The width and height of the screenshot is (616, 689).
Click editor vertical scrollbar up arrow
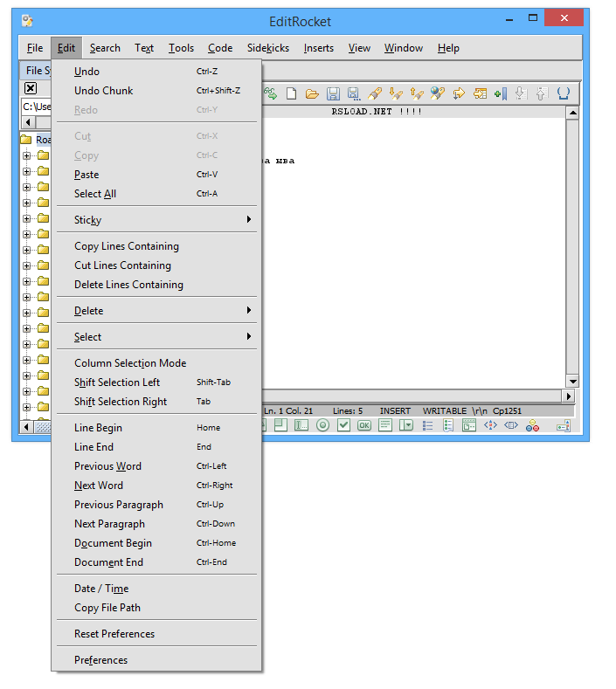(572, 114)
